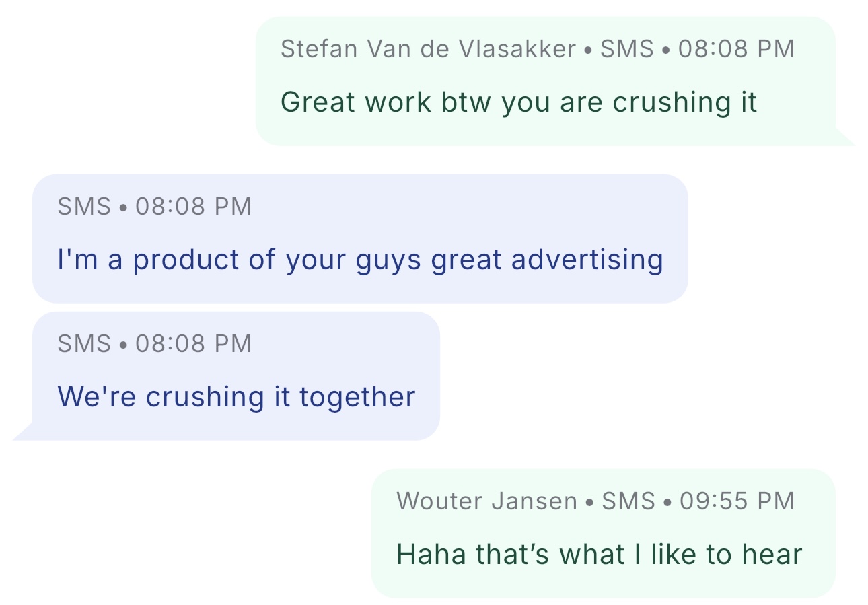
Task: Click tail of "We're crushing it together" bubble
Action: pyautogui.click(x=23, y=433)
